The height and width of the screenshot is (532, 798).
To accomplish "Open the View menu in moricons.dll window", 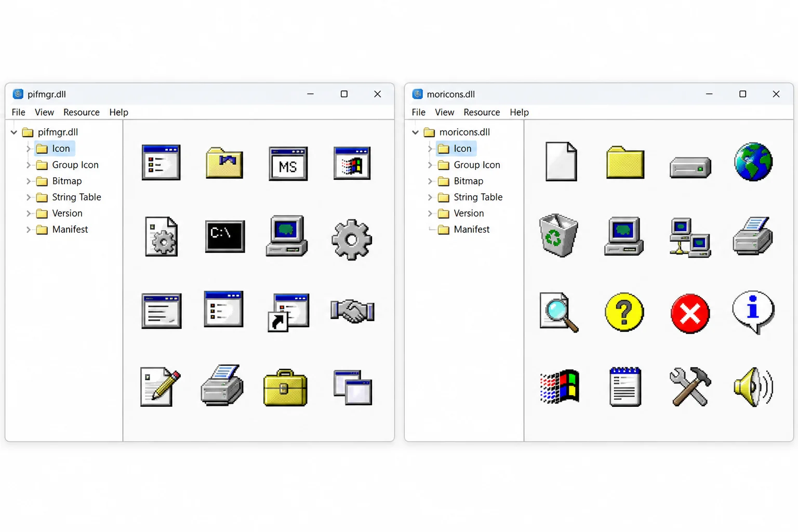I will pyautogui.click(x=444, y=112).
